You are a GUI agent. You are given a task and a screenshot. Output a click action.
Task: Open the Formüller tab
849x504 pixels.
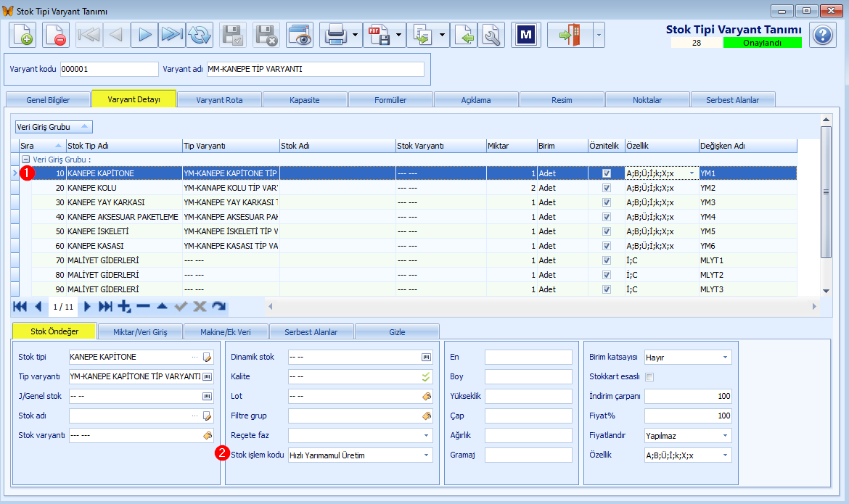click(390, 100)
